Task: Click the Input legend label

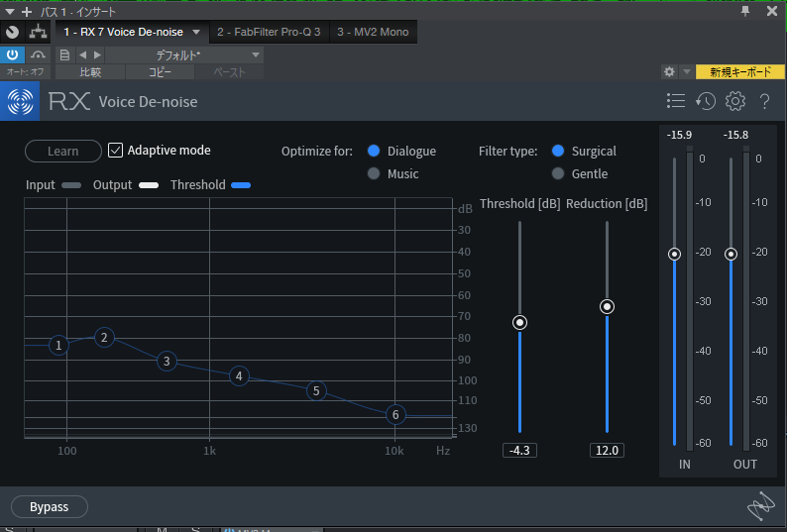Action: pos(41,185)
